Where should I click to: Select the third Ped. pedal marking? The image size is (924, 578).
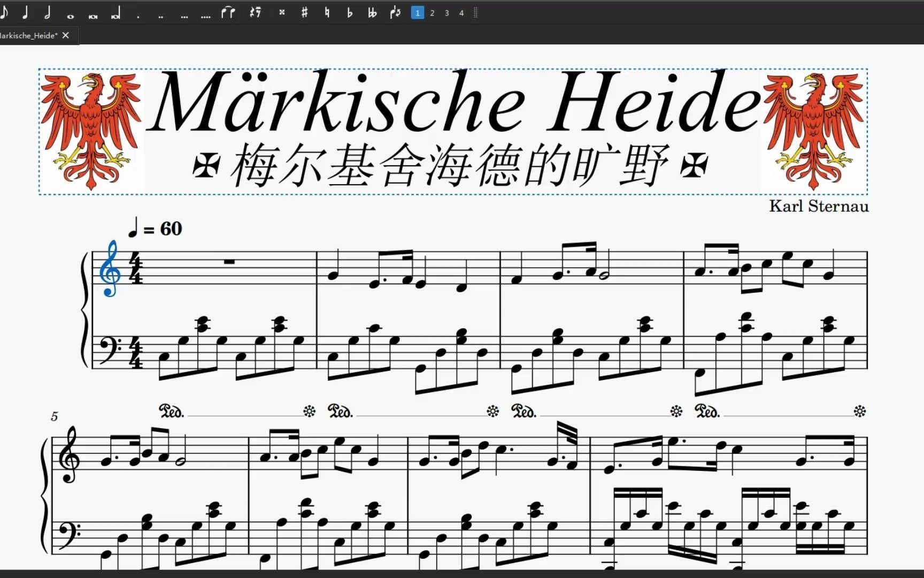tap(524, 411)
